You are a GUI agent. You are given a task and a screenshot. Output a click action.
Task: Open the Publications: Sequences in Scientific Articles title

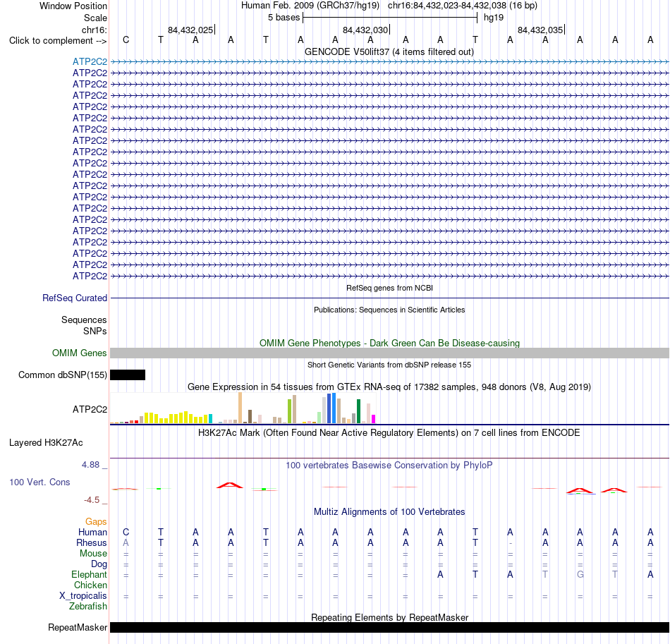[x=389, y=310]
